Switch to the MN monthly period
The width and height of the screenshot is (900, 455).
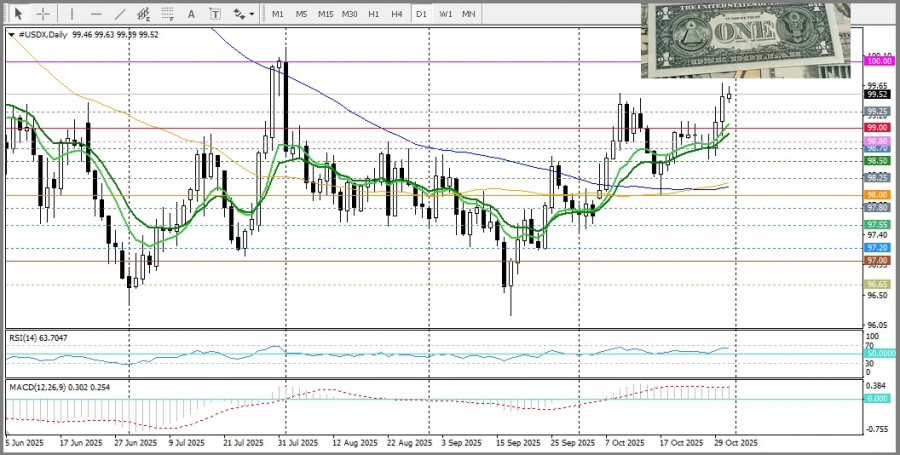469,14
